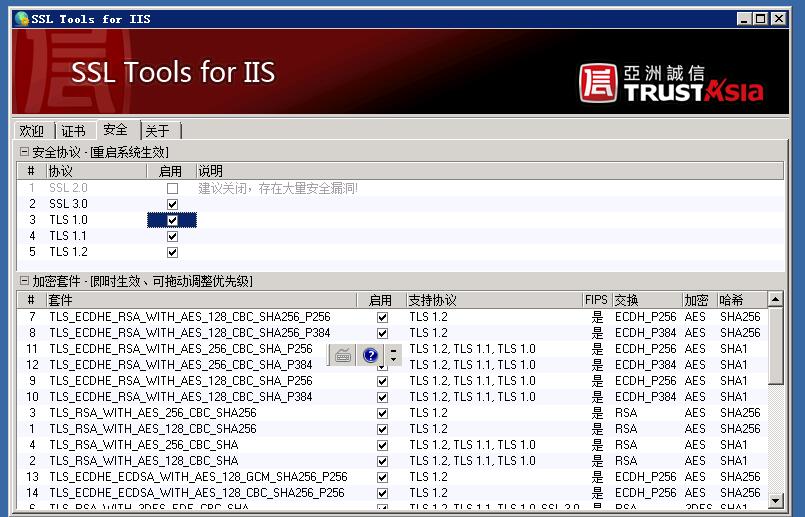Screen dimensions: 805x517
Task: Click the blue help question mark icon
Action: point(371,355)
